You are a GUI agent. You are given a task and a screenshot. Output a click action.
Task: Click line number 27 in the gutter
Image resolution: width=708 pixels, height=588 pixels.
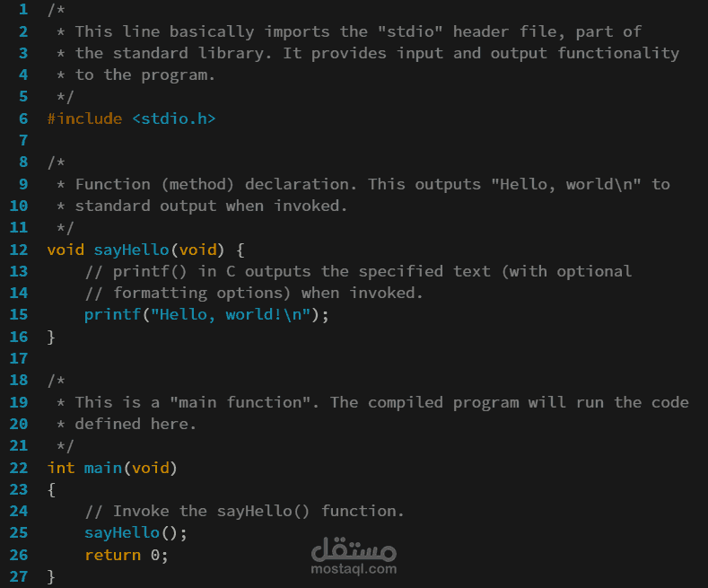click(x=19, y=576)
